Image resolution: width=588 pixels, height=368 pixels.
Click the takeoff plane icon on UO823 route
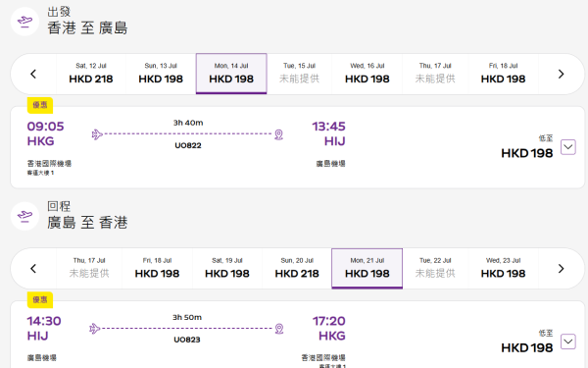95,329
